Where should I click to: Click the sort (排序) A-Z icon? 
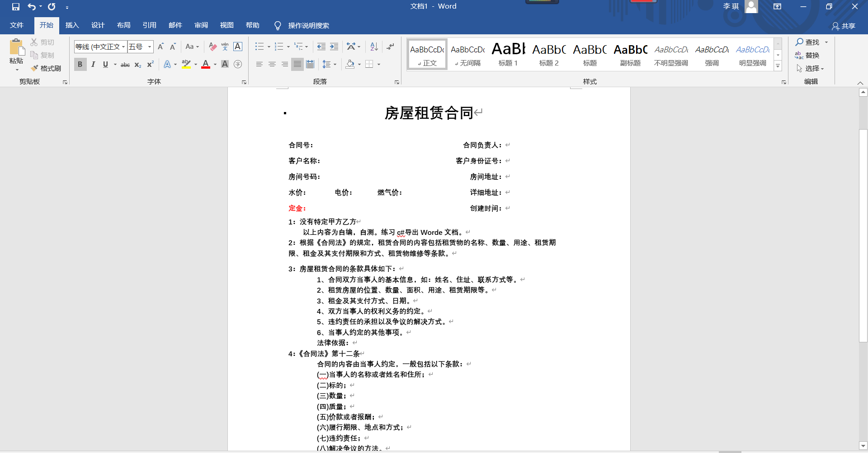pos(373,47)
